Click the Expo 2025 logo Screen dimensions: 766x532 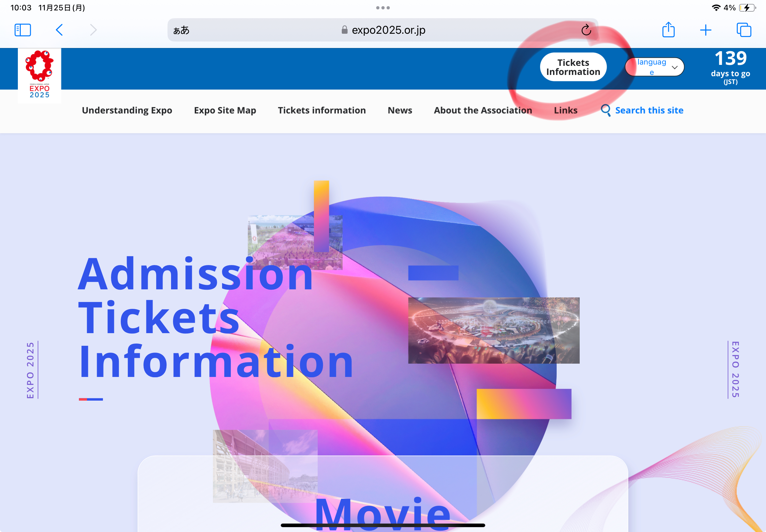[39, 75]
